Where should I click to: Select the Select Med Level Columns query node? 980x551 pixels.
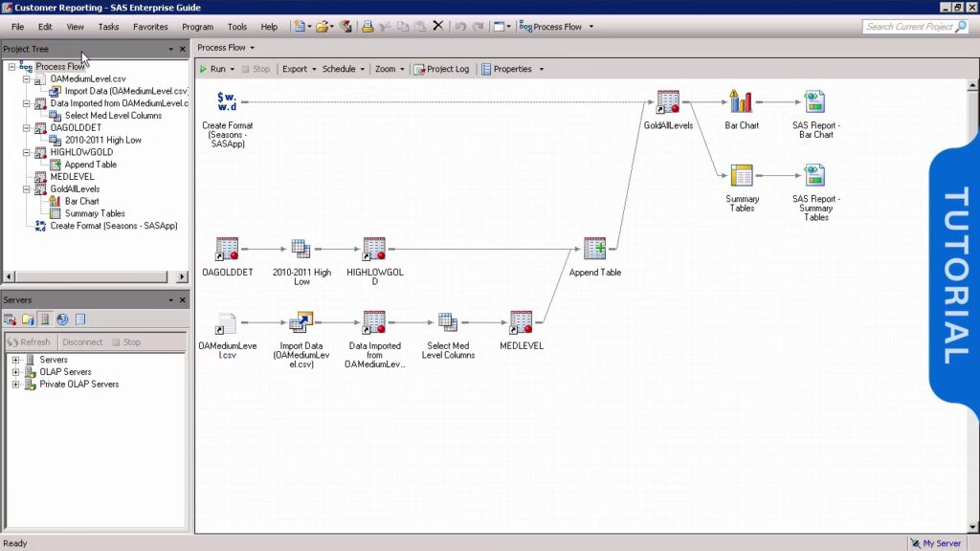coord(447,322)
